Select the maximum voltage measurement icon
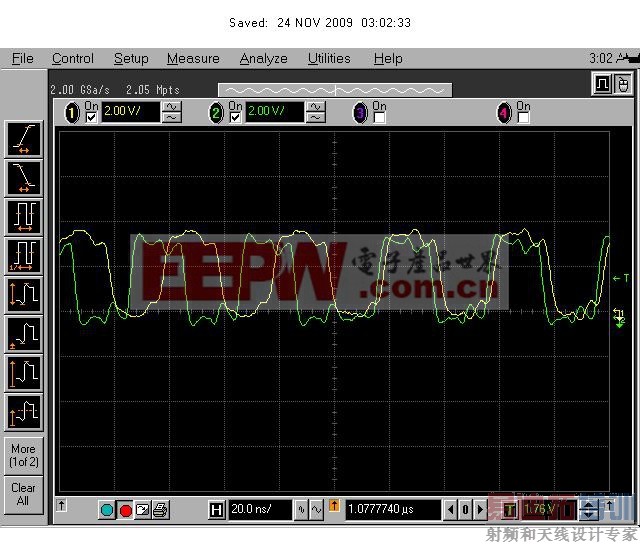 pyautogui.click(x=24, y=373)
